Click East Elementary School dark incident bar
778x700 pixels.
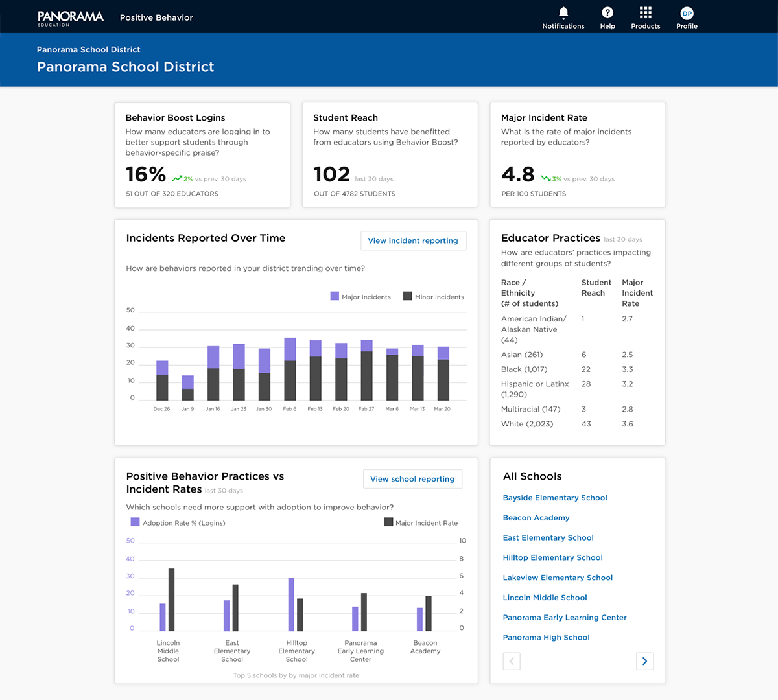pos(235,608)
